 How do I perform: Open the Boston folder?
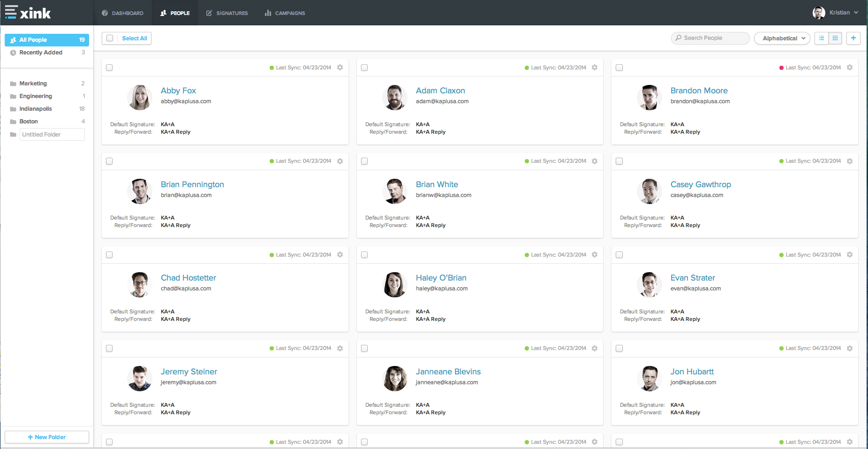47,122
